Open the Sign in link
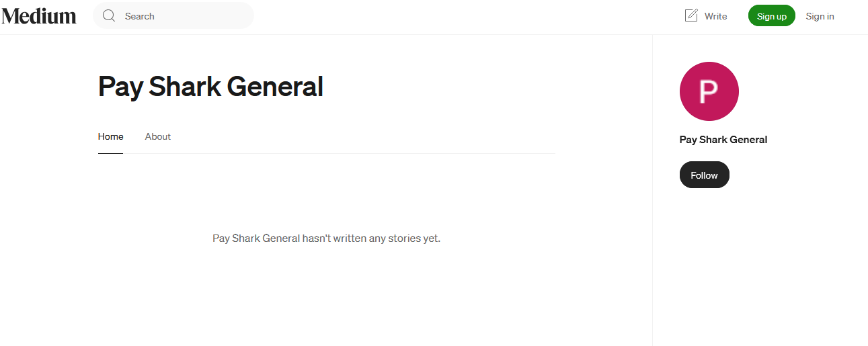The height and width of the screenshot is (346, 868). click(820, 16)
